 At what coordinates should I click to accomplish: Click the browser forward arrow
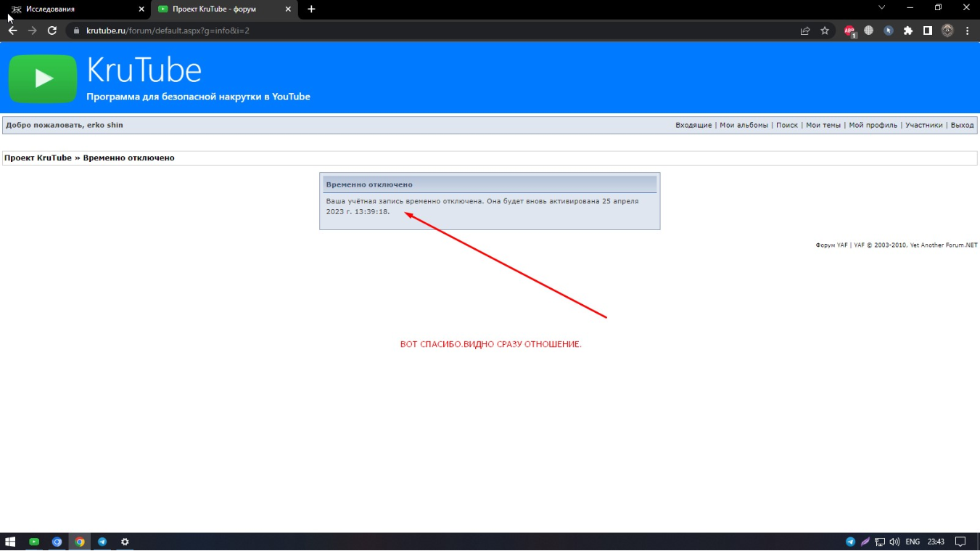pos(32,30)
